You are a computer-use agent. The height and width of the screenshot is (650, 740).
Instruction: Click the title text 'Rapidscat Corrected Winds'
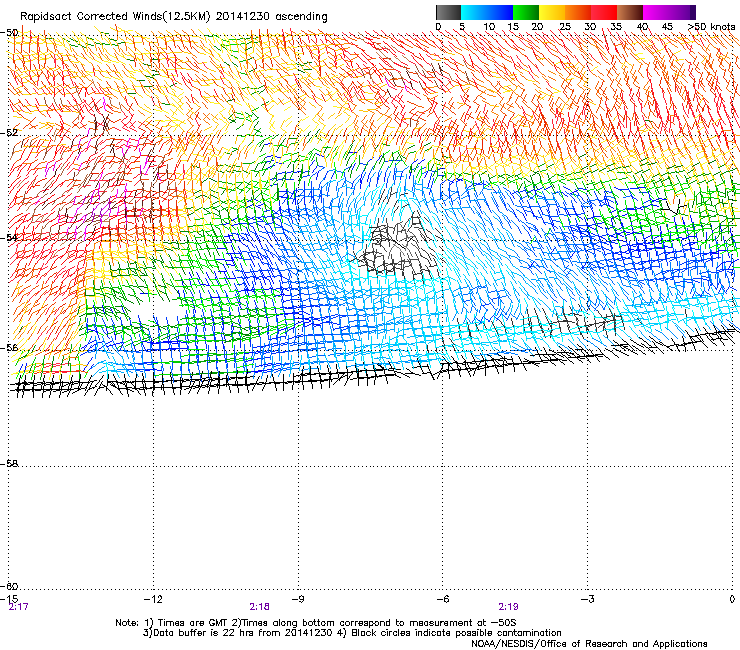tap(91, 17)
